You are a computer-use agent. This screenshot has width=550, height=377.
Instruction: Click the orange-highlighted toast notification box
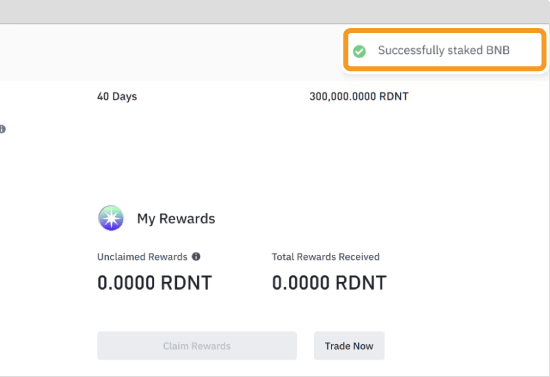tap(444, 49)
